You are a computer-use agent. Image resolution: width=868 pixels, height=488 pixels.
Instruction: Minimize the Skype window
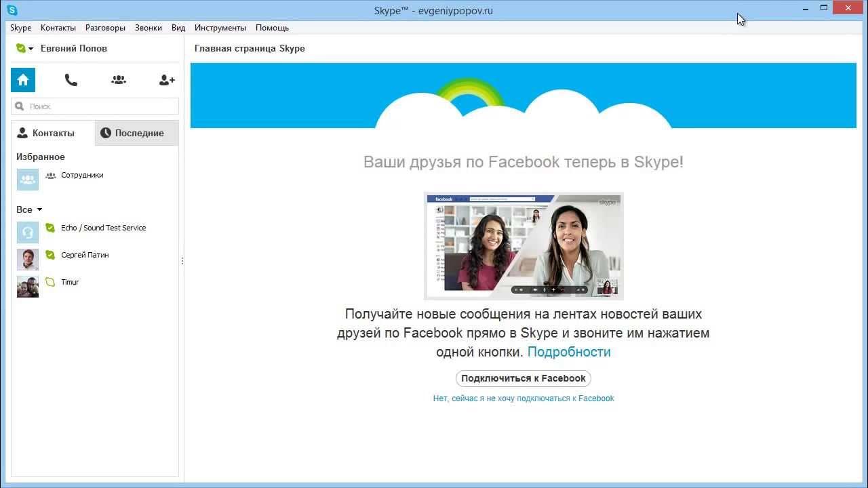[806, 9]
